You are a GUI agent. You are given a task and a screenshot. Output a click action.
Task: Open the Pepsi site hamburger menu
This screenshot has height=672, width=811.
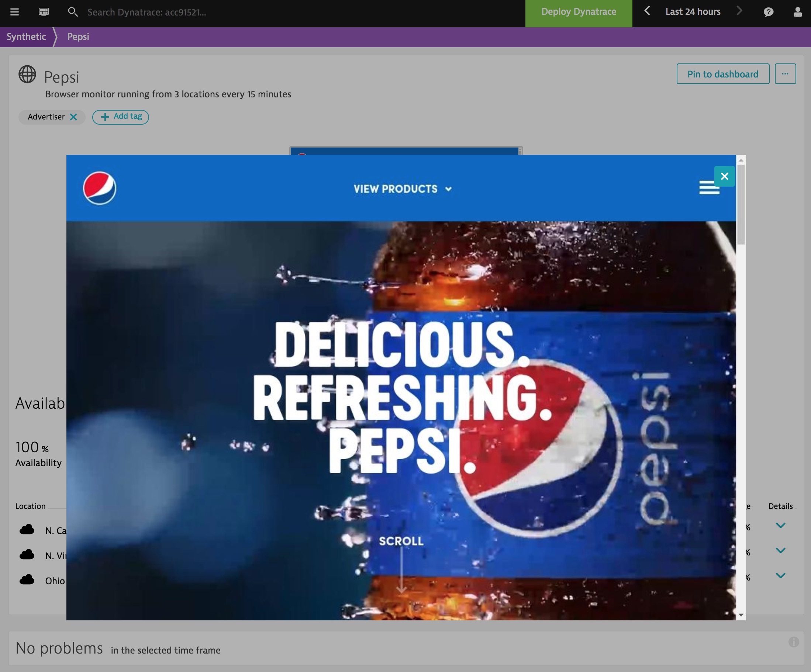(x=709, y=188)
